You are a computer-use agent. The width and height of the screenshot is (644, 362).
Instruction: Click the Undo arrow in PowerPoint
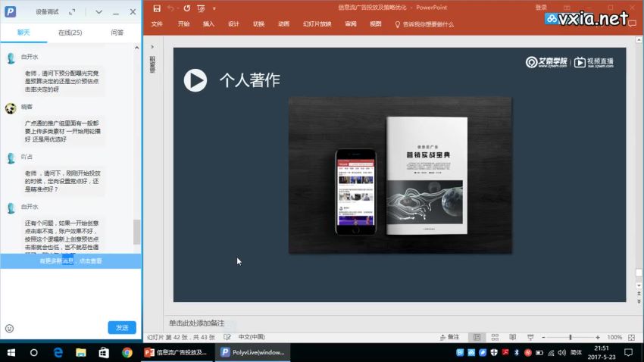[170, 8]
